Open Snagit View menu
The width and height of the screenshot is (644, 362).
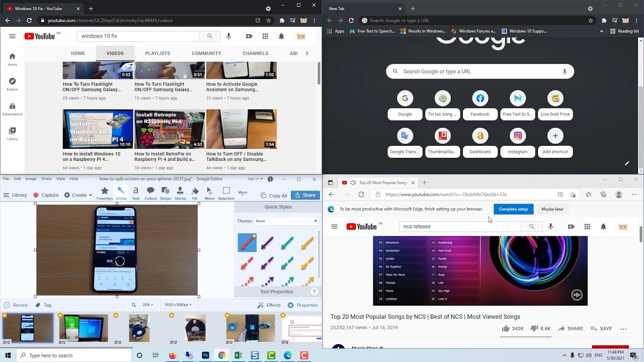pyautogui.click(x=61, y=179)
